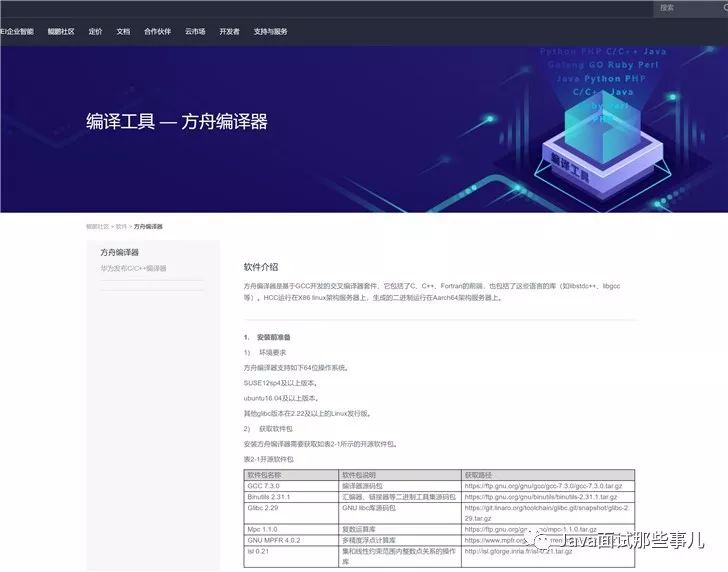Click the 鲲鹏社区 breadcrumb link

(97, 227)
